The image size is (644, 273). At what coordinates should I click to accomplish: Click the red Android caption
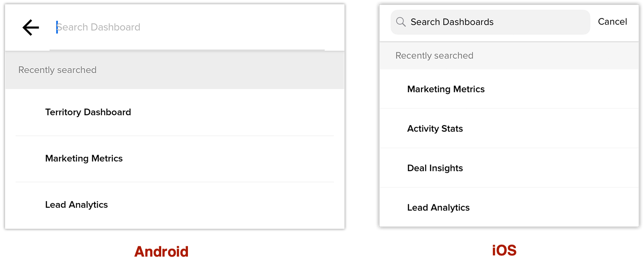[161, 251]
